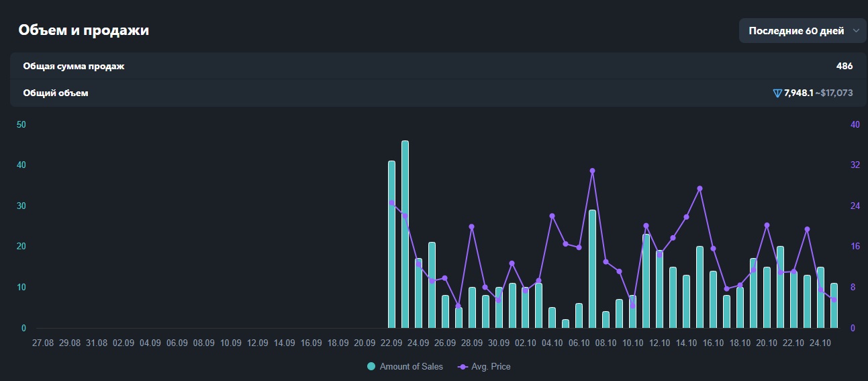
Task: Click the last sales bar on the right
Action: pos(834,306)
